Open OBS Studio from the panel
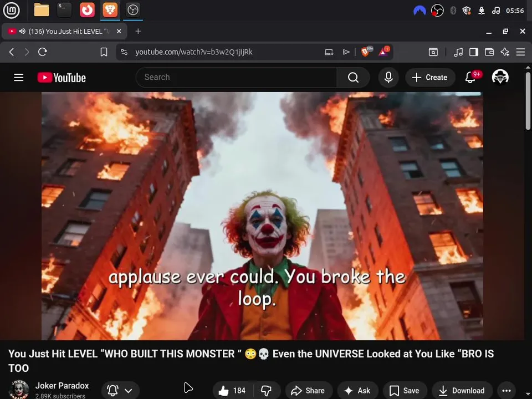 tap(132, 10)
